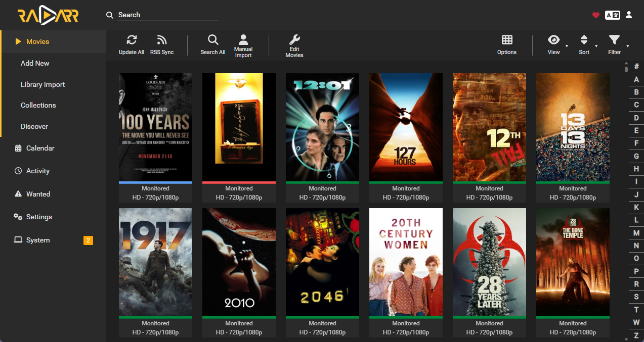Jump to letter O in index
Viewport: 644px width, 342px height.
pyautogui.click(x=636, y=259)
